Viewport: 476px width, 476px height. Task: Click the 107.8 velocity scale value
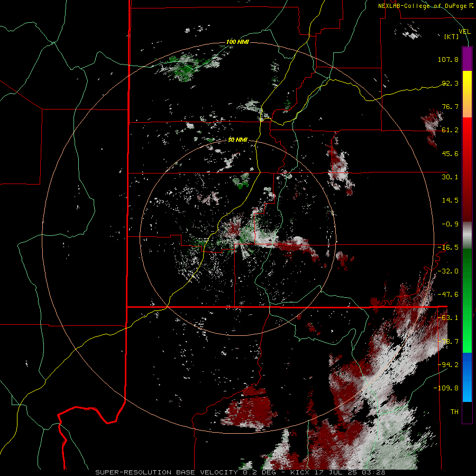pyautogui.click(x=448, y=59)
